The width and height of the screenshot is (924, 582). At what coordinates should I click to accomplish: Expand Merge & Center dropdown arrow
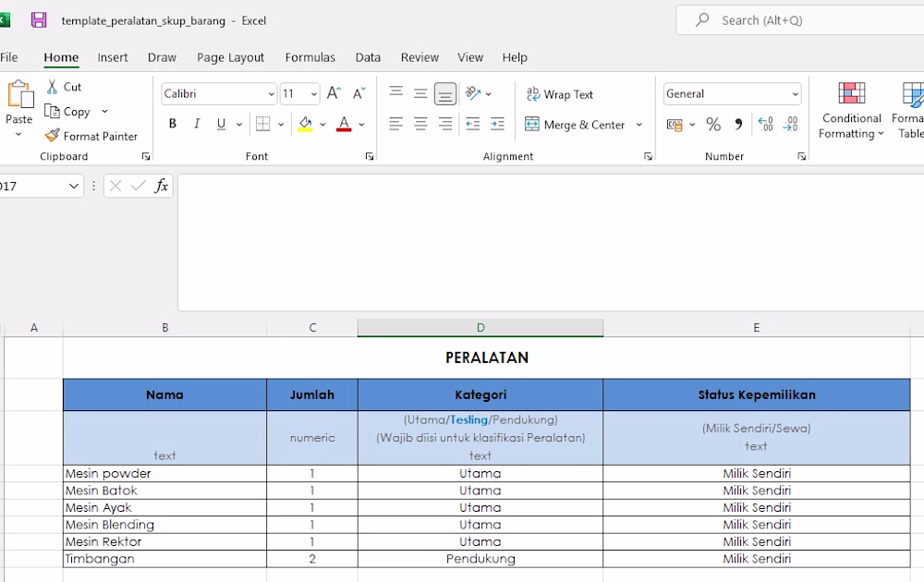pyautogui.click(x=638, y=125)
